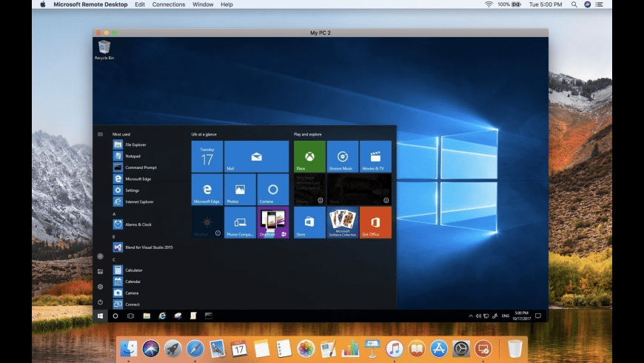This screenshot has height=363, width=644.
Task: Open Task View on the Windows taskbar
Action: 130,316
